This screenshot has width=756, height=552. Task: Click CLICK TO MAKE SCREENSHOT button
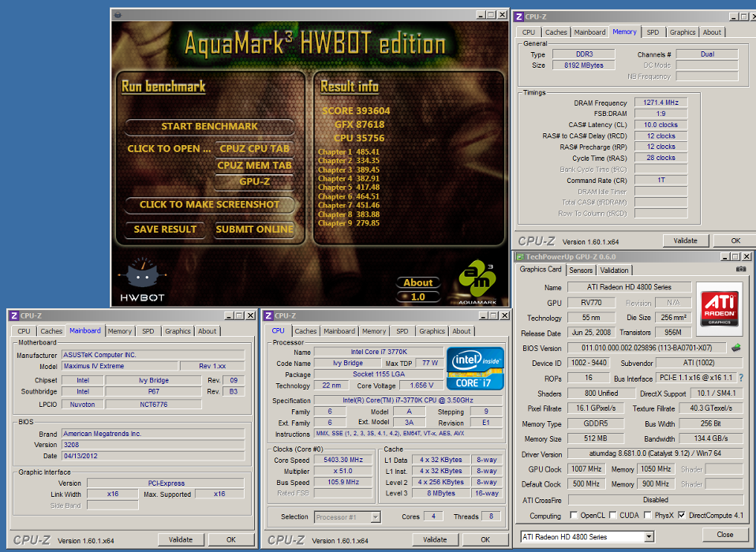pyautogui.click(x=209, y=205)
